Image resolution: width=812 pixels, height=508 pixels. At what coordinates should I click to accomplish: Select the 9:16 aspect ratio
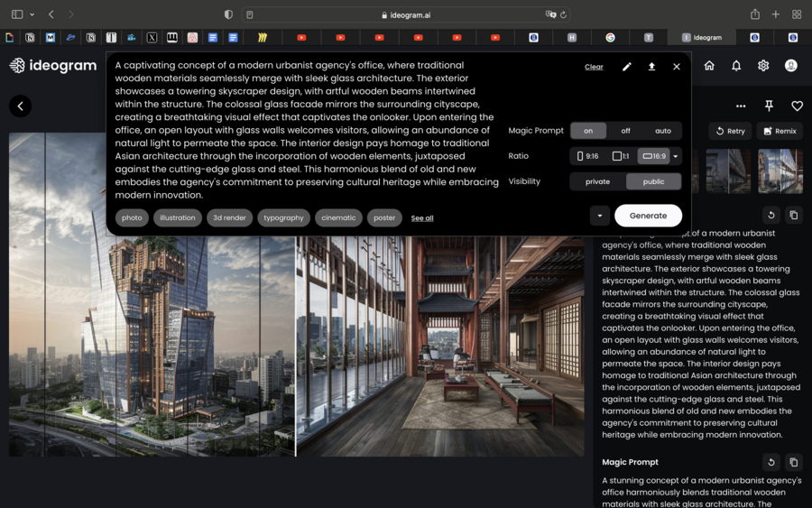(x=587, y=156)
